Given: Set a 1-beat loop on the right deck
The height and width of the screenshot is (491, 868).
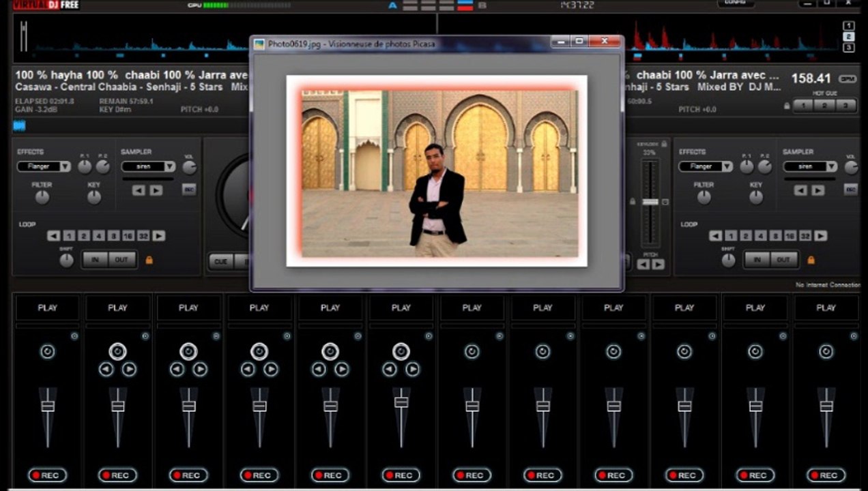Looking at the screenshot, I should point(731,236).
